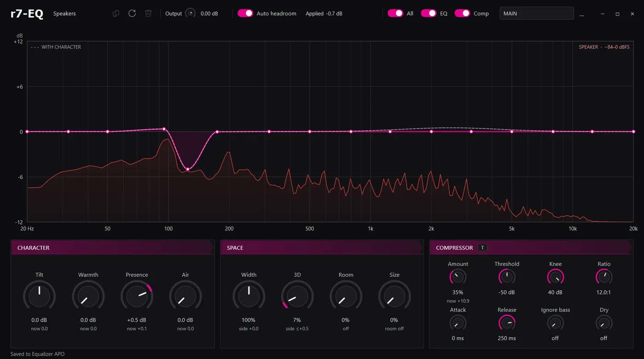The width and height of the screenshot is (644, 359).
Task: Select the EQ node at 50 Hz
Action: click(108, 132)
